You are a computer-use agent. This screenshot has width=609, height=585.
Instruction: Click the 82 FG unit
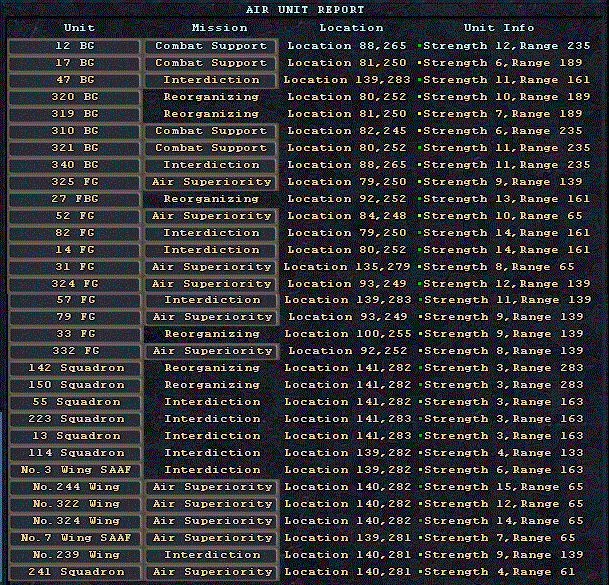click(74, 233)
